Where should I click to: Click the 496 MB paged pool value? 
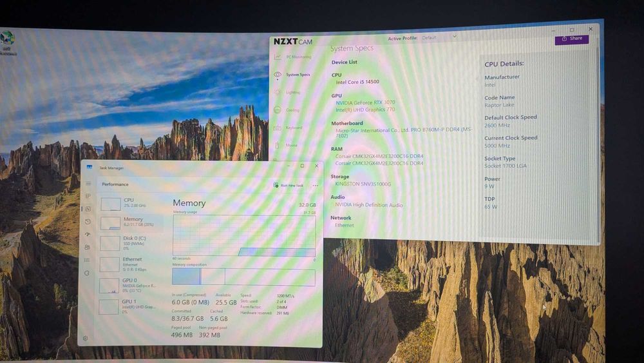point(182,335)
